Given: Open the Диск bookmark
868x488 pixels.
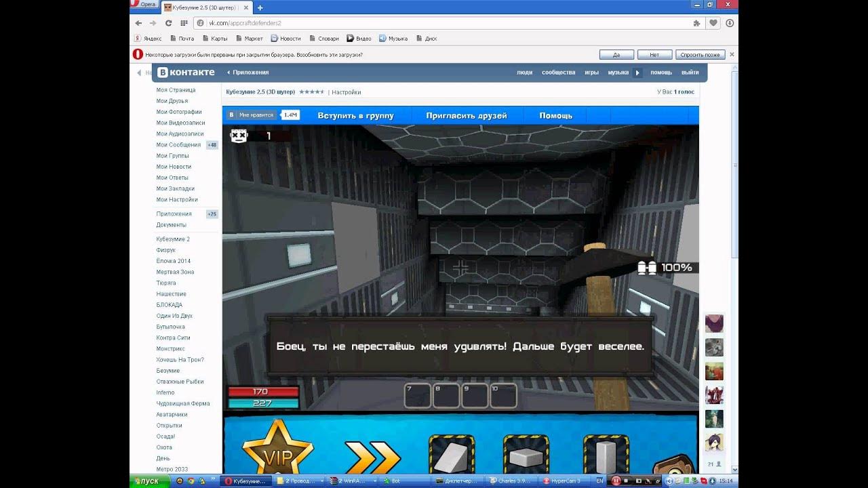Looking at the screenshot, I should (426, 39).
